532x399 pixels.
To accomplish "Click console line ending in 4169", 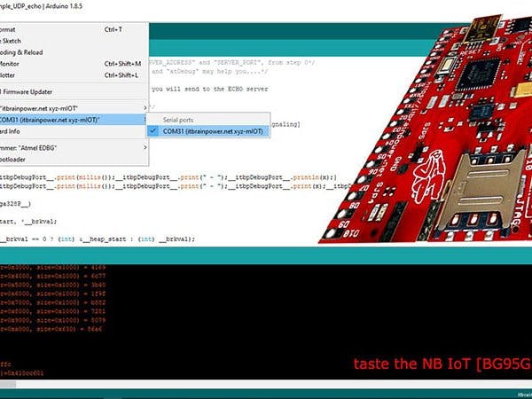I will (53, 268).
